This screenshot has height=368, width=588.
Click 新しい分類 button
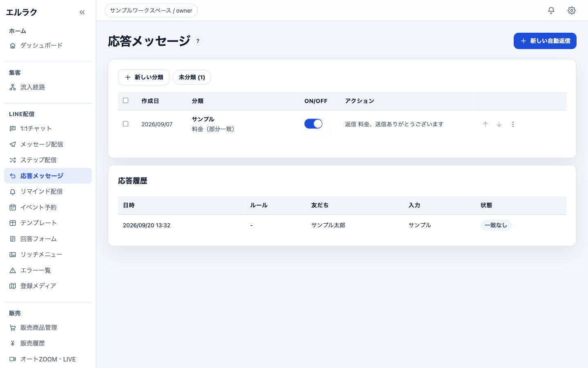tap(144, 77)
